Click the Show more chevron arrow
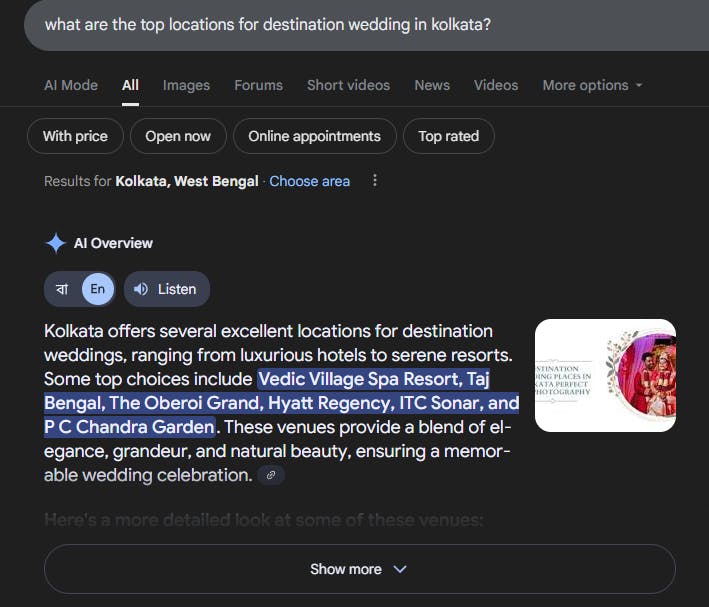The height and width of the screenshot is (607, 709). (400, 569)
